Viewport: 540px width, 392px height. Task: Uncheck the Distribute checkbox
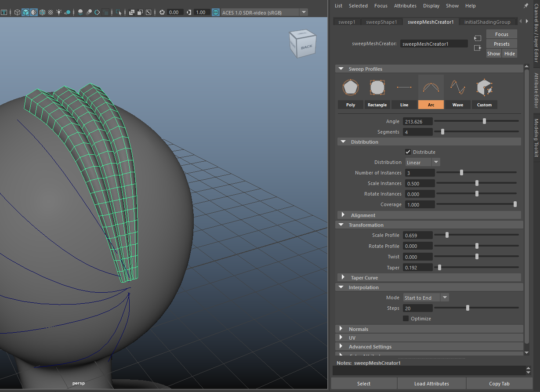click(408, 152)
